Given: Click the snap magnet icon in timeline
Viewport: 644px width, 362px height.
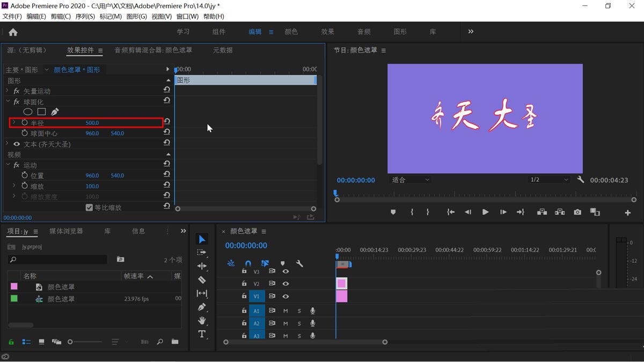Looking at the screenshot, I should (x=248, y=263).
